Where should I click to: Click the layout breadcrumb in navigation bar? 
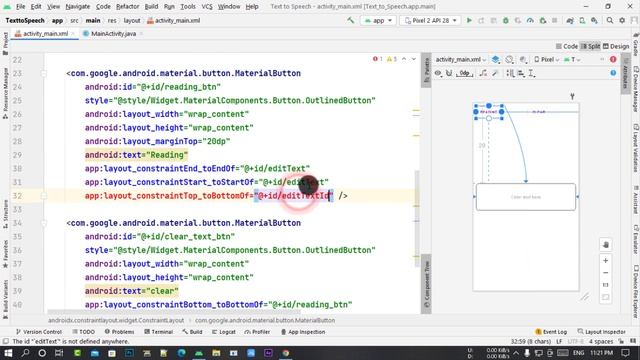click(132, 20)
